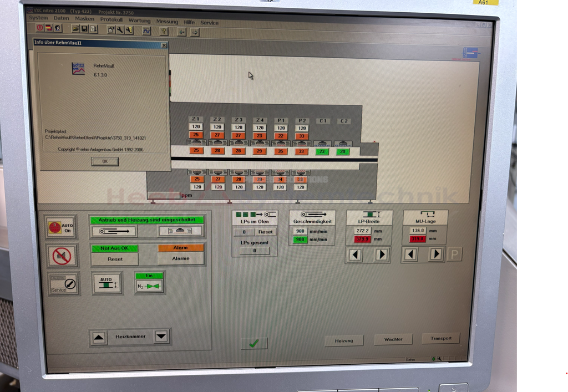Click the Heizung button
The image size is (568, 392).
[344, 340]
